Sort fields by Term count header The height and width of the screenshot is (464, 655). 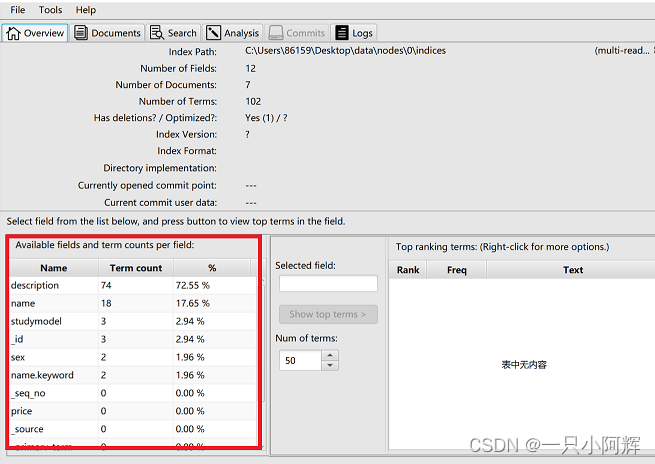click(x=136, y=268)
